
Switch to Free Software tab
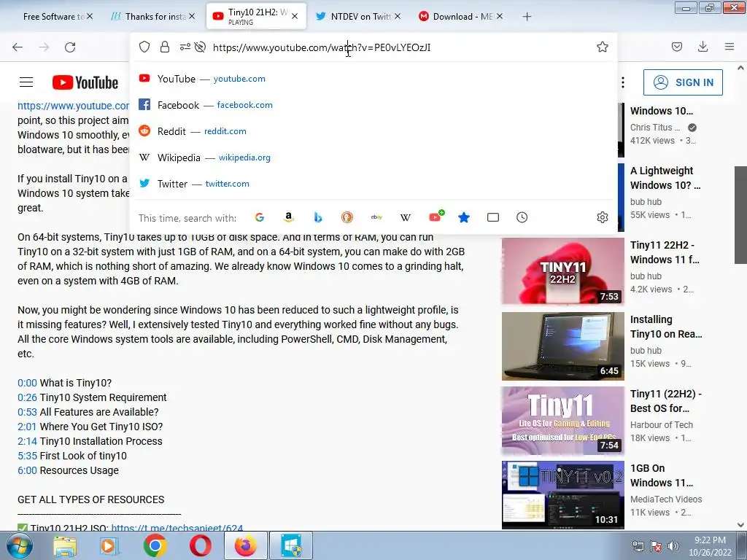click(x=53, y=17)
